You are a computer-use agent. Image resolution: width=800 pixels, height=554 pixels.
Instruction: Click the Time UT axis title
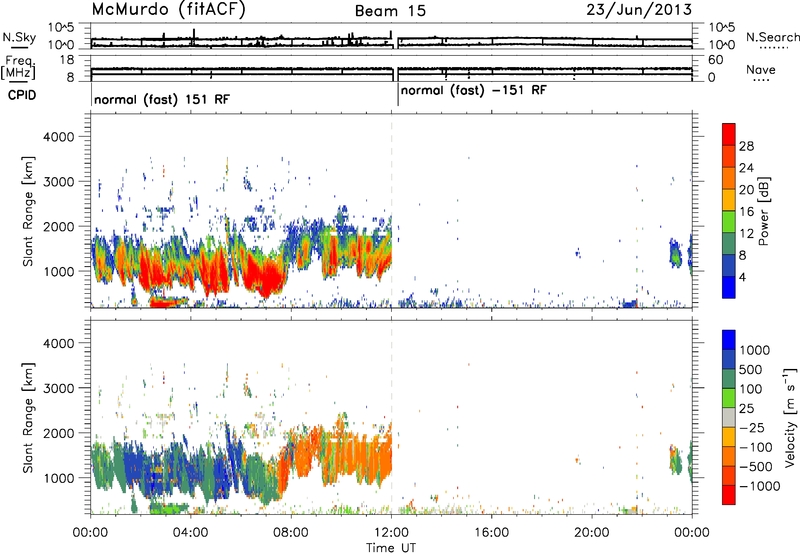tap(391, 548)
